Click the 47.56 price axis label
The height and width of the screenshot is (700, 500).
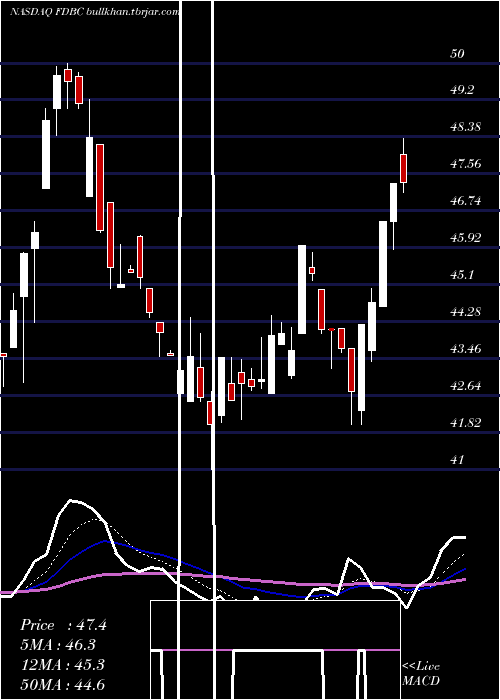pyautogui.click(x=466, y=164)
